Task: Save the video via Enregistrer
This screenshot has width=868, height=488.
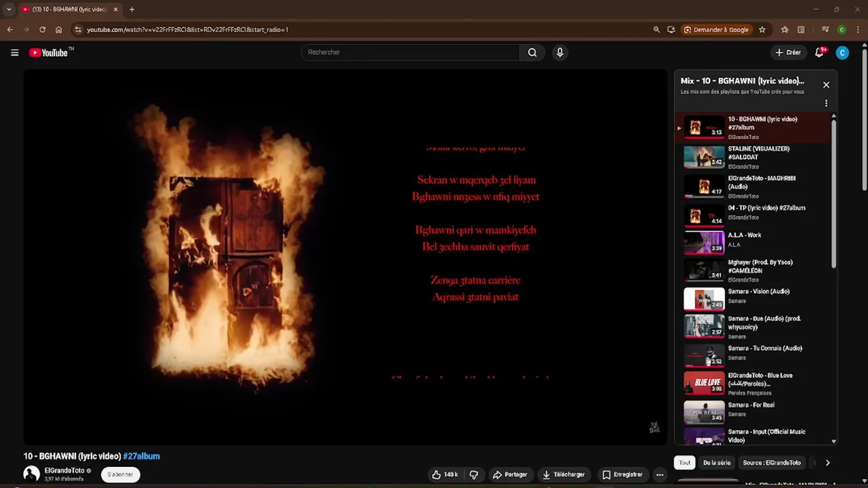Action: [623, 474]
